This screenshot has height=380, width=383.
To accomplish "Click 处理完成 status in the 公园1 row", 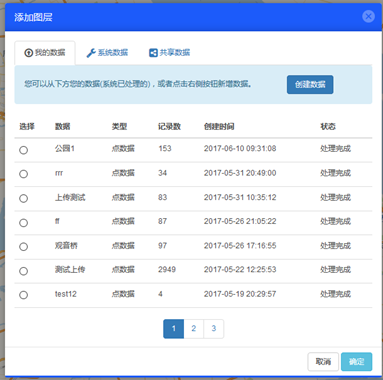I will point(335,149).
